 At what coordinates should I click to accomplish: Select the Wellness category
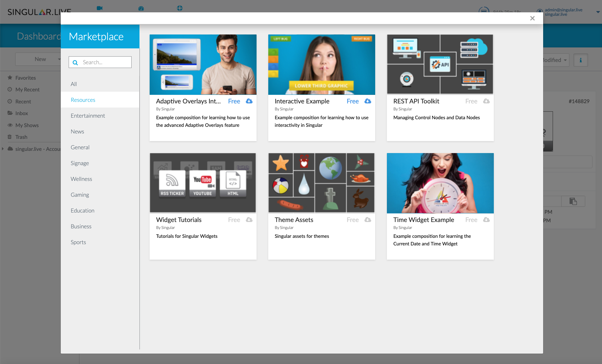pos(100,179)
